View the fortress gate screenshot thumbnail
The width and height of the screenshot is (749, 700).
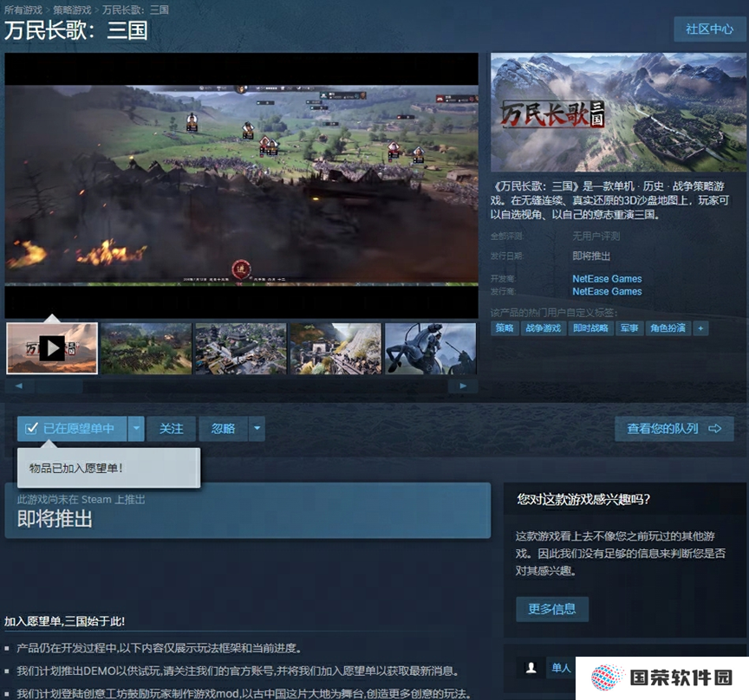point(335,348)
